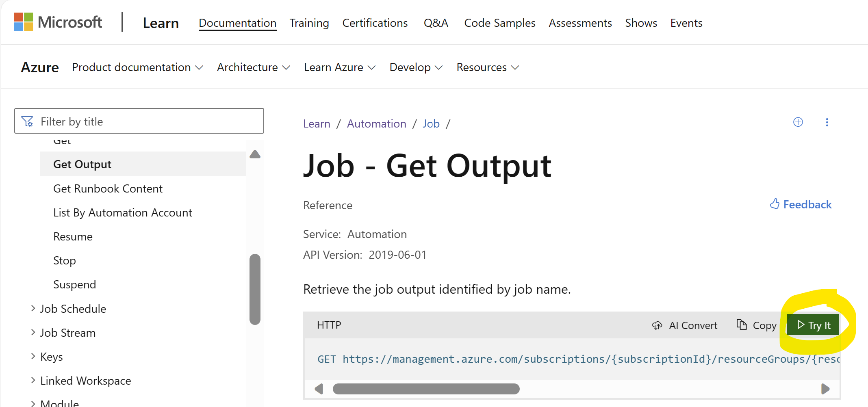Expand the Keys tree node
The width and height of the screenshot is (868, 407).
pos(33,356)
